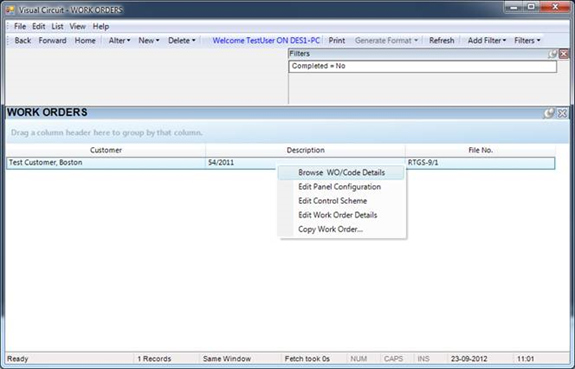Close the Filters panel
The height and width of the screenshot is (369, 575).
[564, 54]
